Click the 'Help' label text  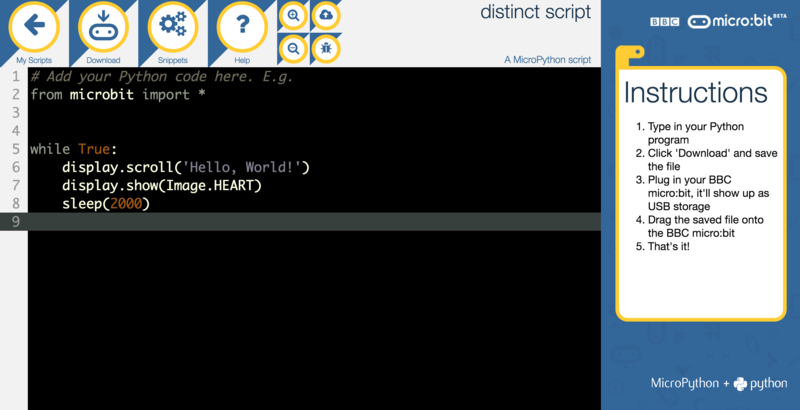click(x=242, y=60)
